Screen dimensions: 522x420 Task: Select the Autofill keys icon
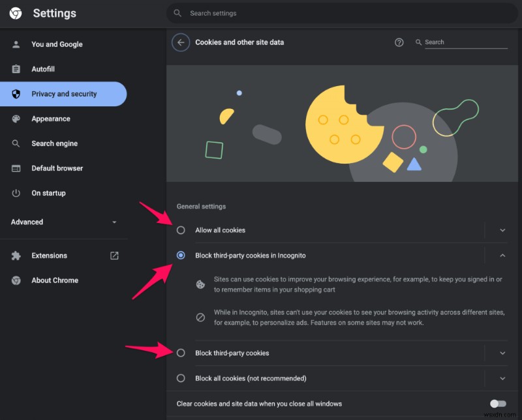15,69
